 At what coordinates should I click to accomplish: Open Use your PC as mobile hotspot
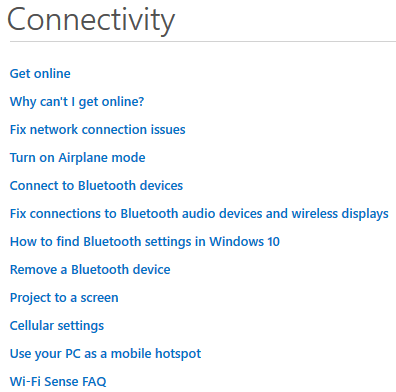pyautogui.click(x=105, y=354)
